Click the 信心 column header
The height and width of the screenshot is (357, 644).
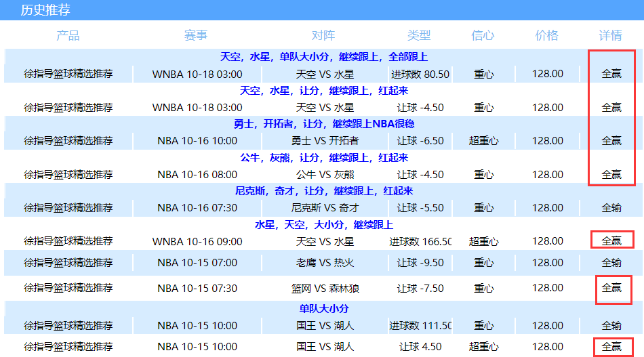[483, 36]
